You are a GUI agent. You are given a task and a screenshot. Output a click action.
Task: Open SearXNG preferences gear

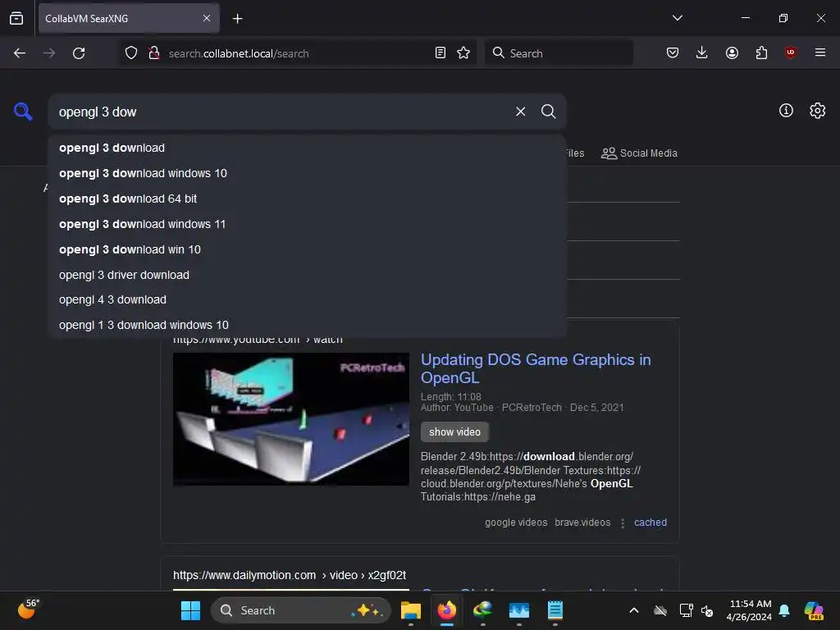coord(817,111)
